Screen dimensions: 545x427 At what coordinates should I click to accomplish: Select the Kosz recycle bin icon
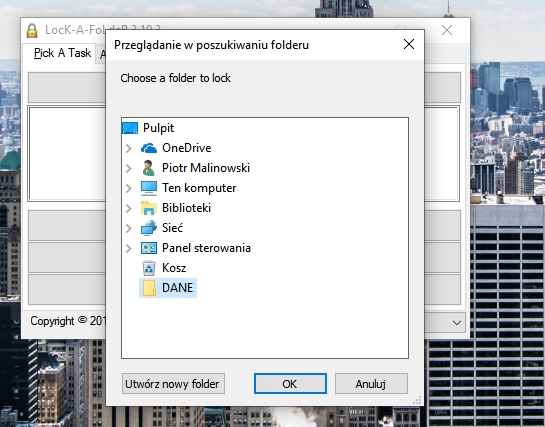(149, 268)
